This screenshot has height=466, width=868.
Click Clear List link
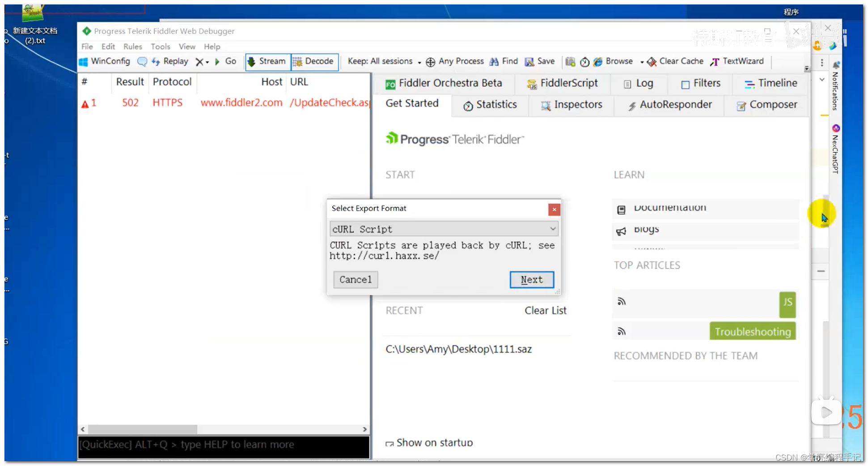click(546, 311)
